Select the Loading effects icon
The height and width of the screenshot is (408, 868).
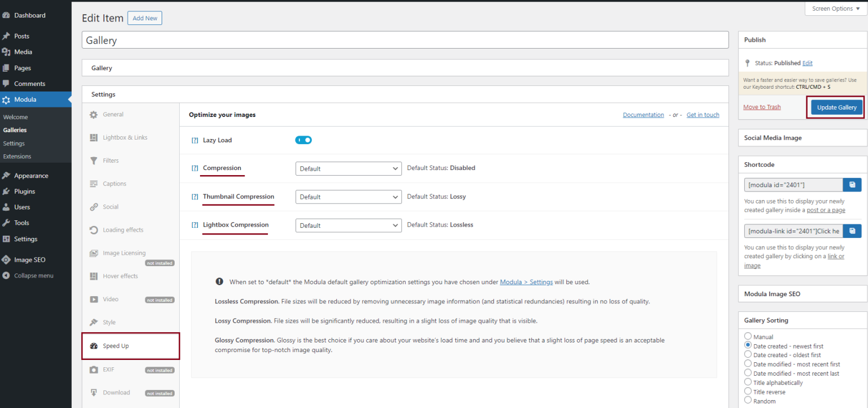pyautogui.click(x=94, y=229)
